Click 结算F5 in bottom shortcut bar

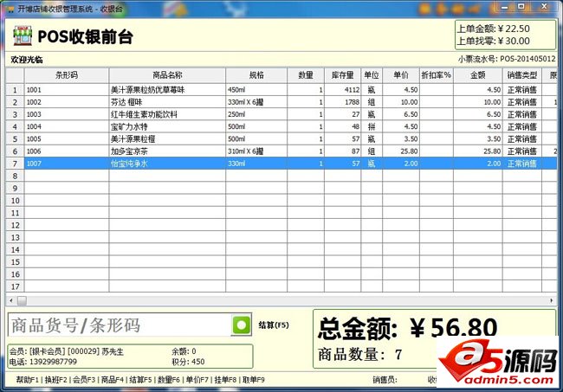(140, 380)
